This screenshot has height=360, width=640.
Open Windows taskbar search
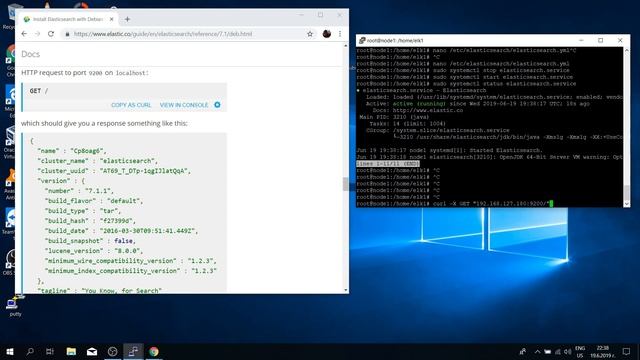[30, 351]
